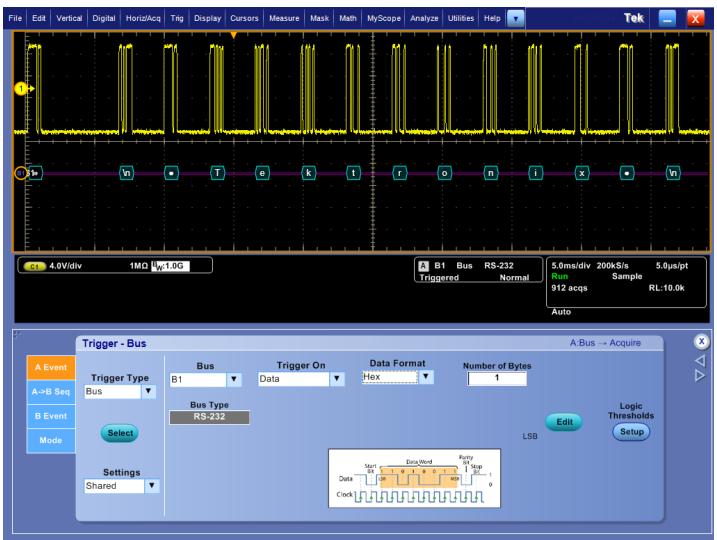The width and height of the screenshot is (717, 540).
Task: Select the B1 bus waveform handle
Action: pos(21,173)
